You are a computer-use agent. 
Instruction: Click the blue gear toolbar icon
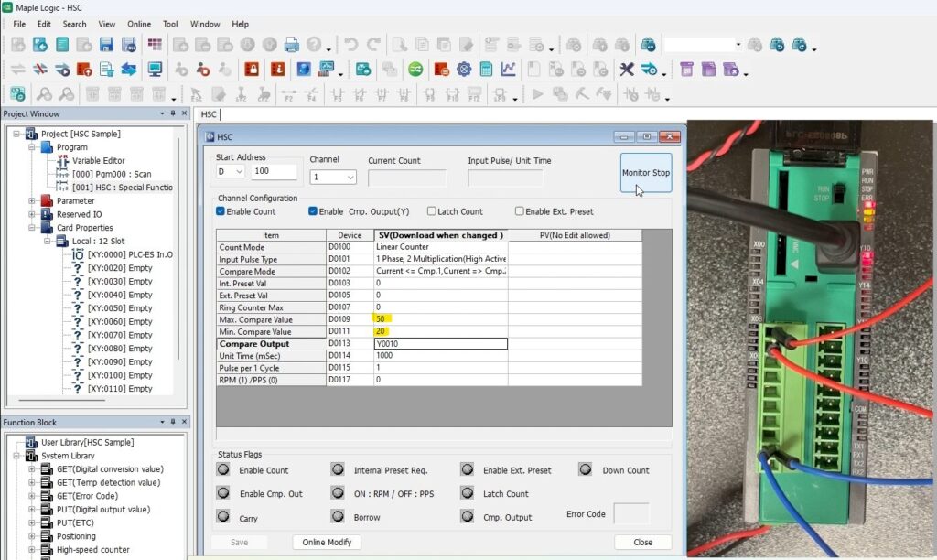coord(464,70)
